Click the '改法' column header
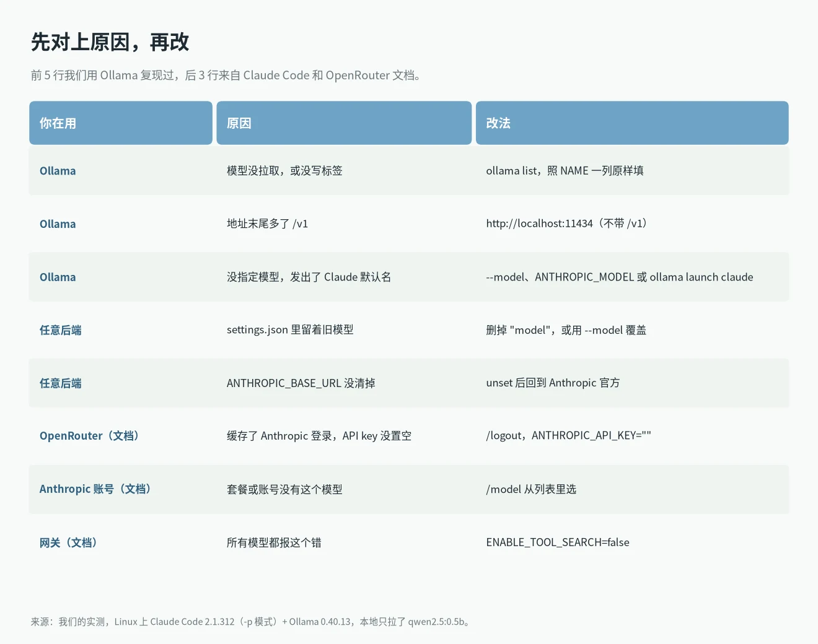Viewport: 818px width, 644px height. click(x=632, y=123)
